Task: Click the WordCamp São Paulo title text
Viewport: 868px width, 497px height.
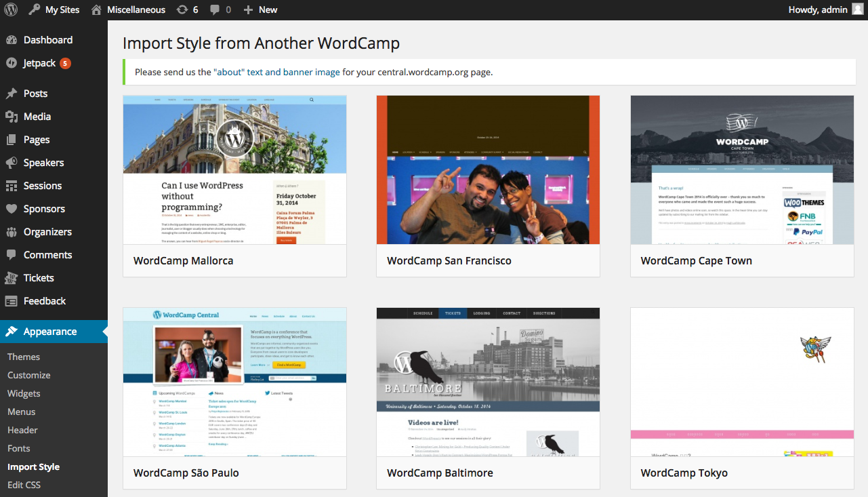Action: click(x=186, y=473)
